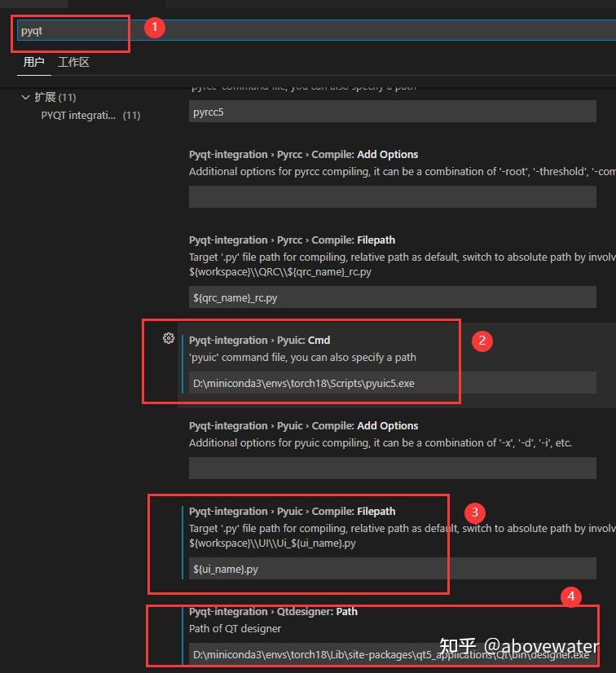The width and height of the screenshot is (616, 673).
Task: Click the ${workspace}\\QRC\\${qrc_name}_rc.py example text
Action: click(x=279, y=272)
